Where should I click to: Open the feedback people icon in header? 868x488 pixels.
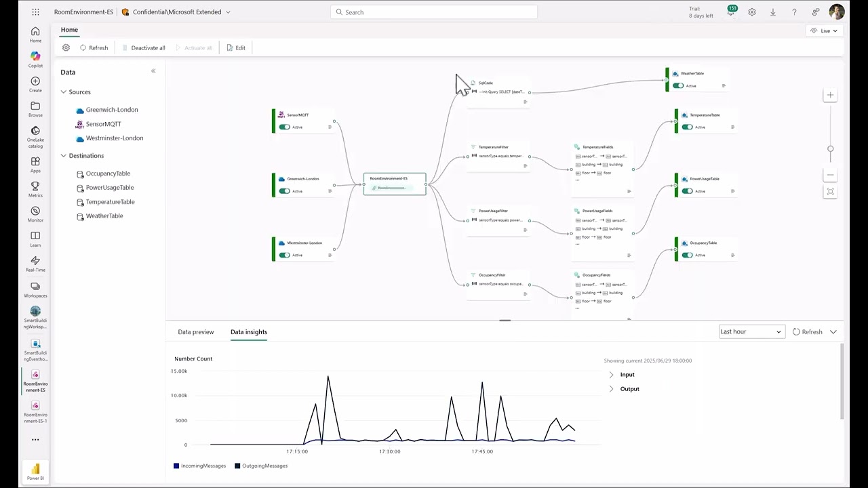tap(815, 12)
